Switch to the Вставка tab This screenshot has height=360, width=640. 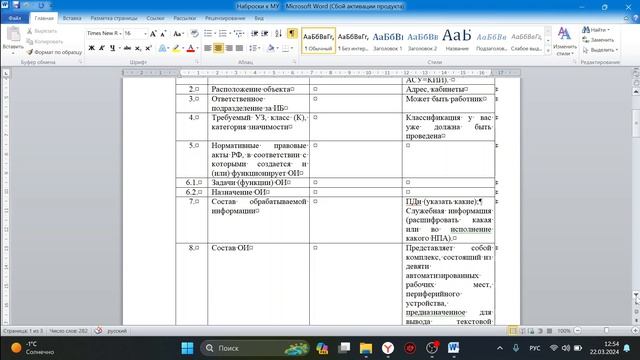coord(72,18)
